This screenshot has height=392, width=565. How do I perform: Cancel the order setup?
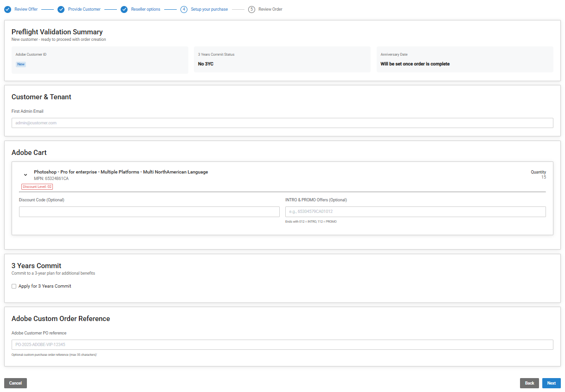tap(15, 383)
